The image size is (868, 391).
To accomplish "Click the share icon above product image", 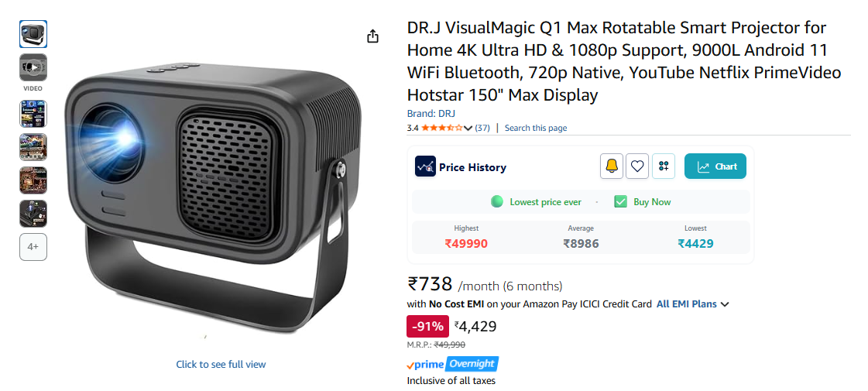I will coord(373,36).
